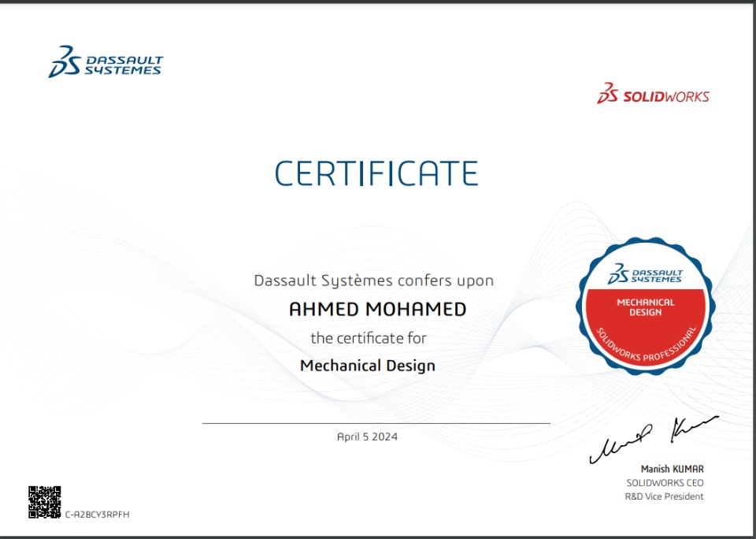756x539 pixels.
Task: Click the text 'Dassault Systèmes confers upon'
Action: (x=373, y=281)
